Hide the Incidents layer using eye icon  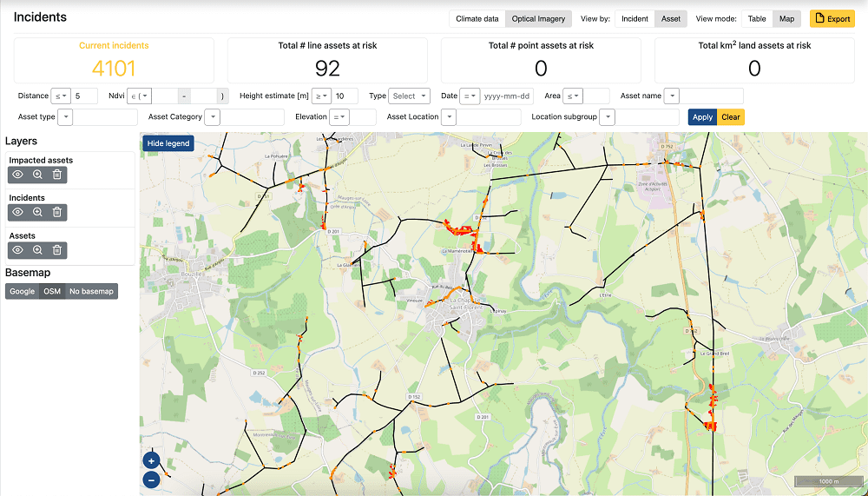click(x=17, y=212)
